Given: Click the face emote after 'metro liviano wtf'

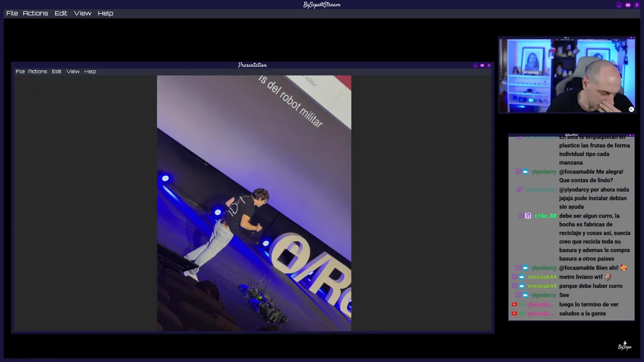Looking at the screenshot, I should click(x=608, y=277).
